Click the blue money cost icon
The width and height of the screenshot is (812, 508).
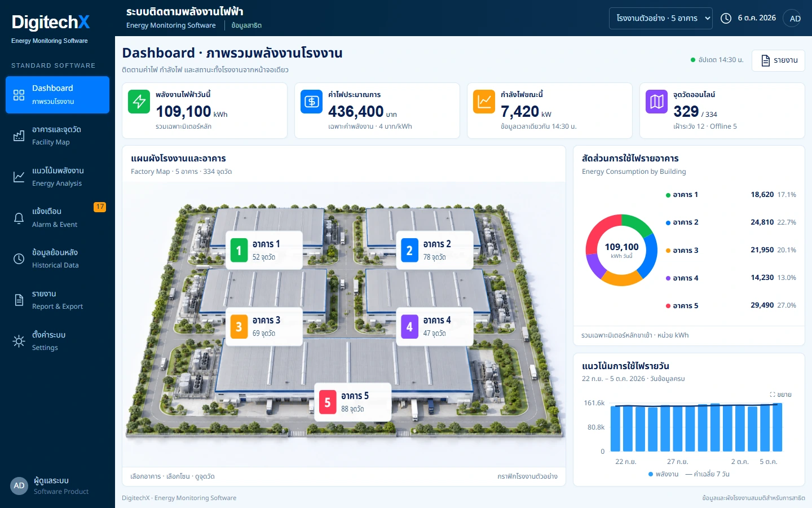coord(311,102)
